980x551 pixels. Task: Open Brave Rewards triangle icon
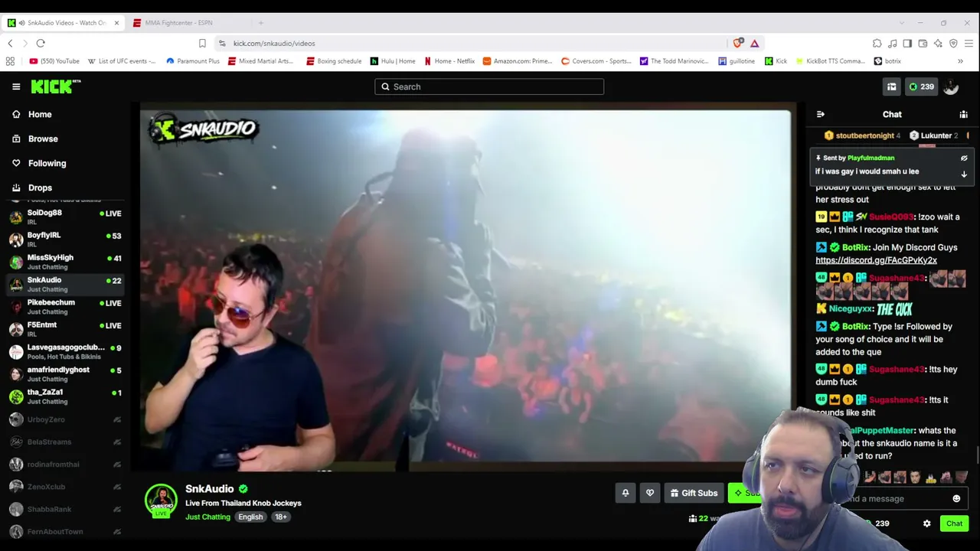point(754,44)
